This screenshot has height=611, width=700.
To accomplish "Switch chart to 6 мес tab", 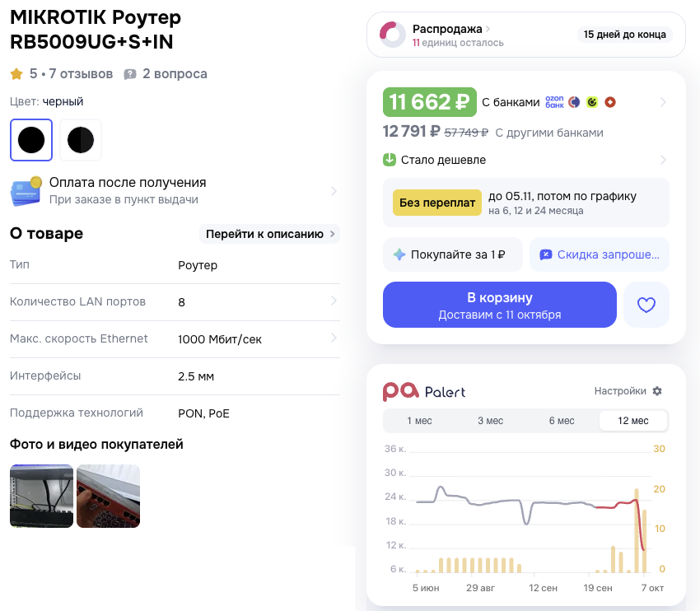I will pyautogui.click(x=562, y=421).
